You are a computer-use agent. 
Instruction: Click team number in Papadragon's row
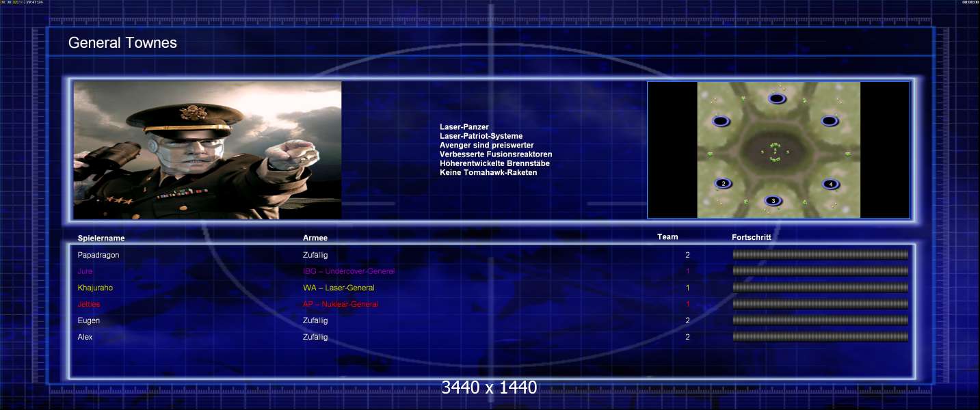(687, 255)
